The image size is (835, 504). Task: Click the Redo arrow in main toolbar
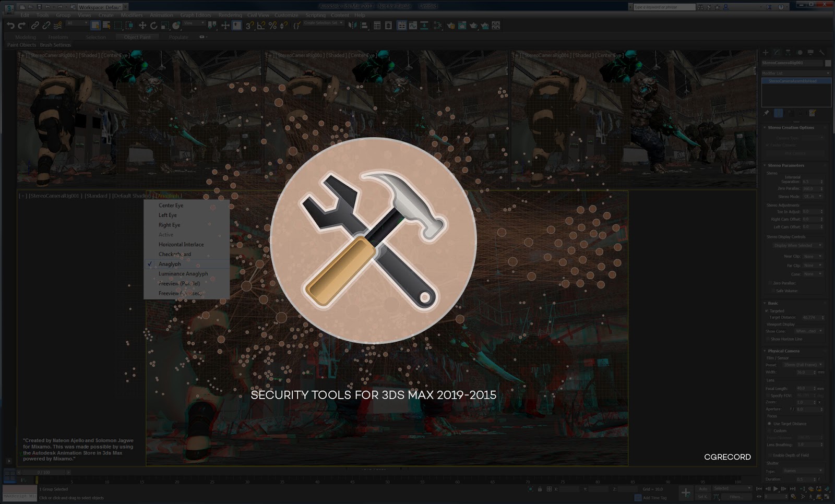click(21, 25)
